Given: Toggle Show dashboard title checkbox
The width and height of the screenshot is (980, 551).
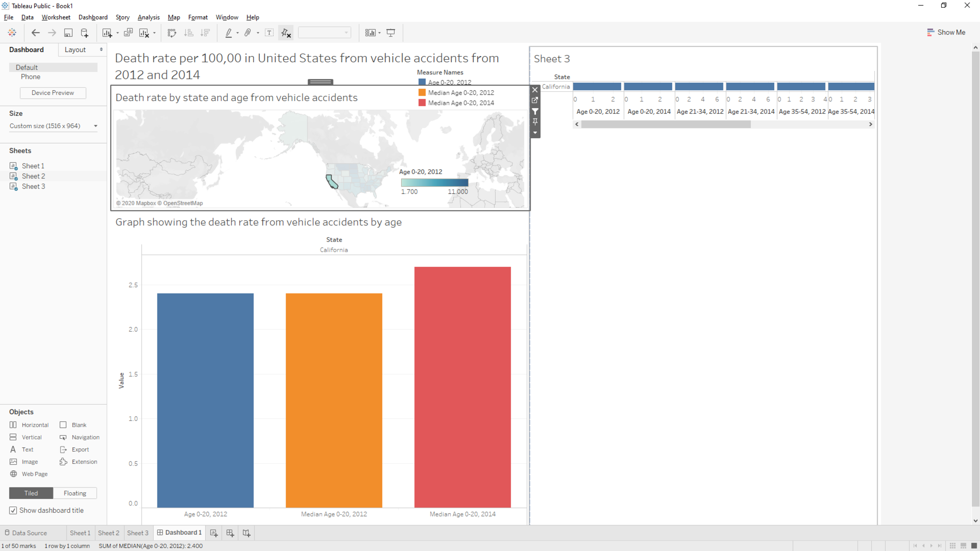Looking at the screenshot, I should pyautogui.click(x=13, y=510).
